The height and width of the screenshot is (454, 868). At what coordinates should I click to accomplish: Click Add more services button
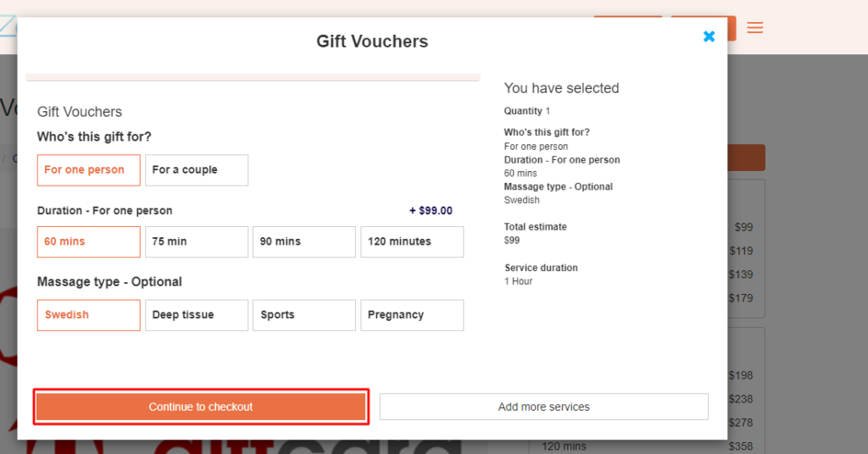pos(543,407)
